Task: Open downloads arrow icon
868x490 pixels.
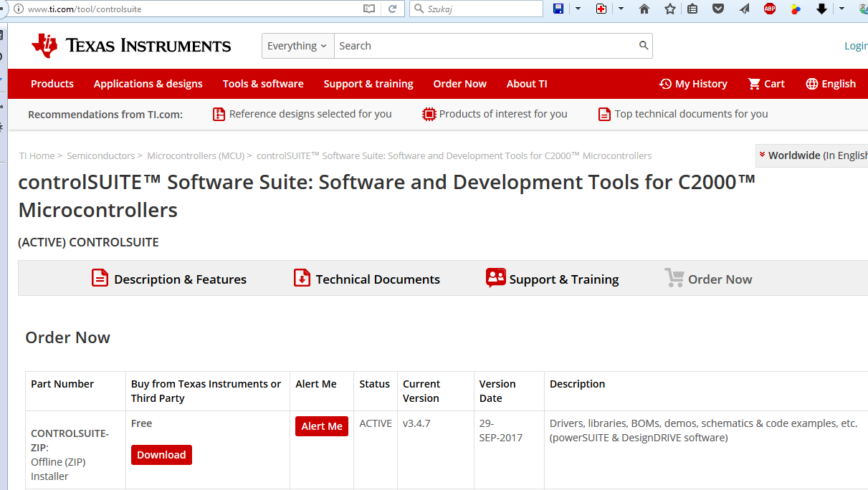Action: point(822,9)
